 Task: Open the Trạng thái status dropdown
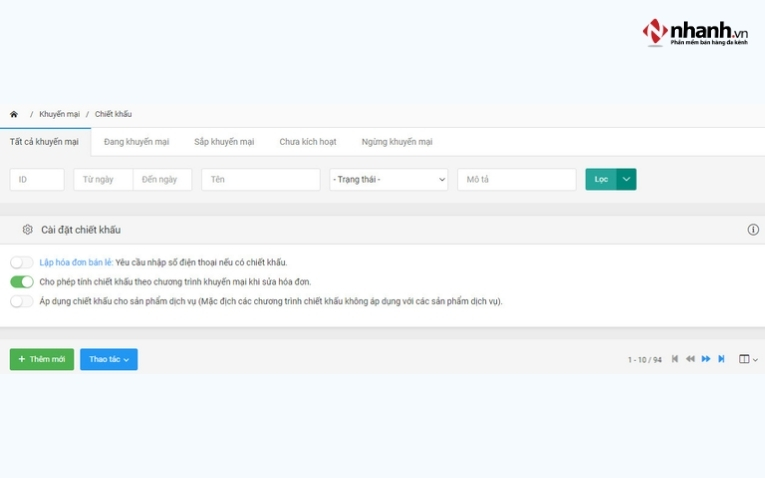(388, 180)
